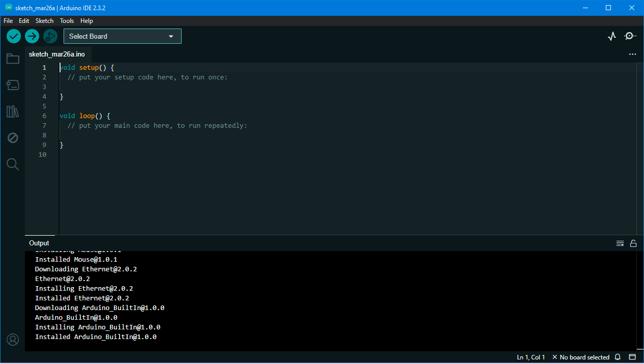Click 'Installed Arduino_BuiltIn@1.0.0' output line
The height and width of the screenshot is (363, 644).
coord(96,337)
